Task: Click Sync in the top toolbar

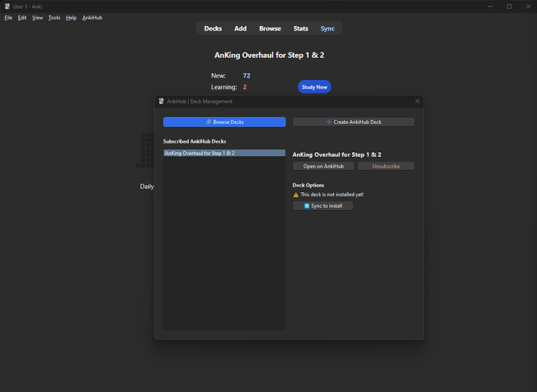Action: point(327,28)
